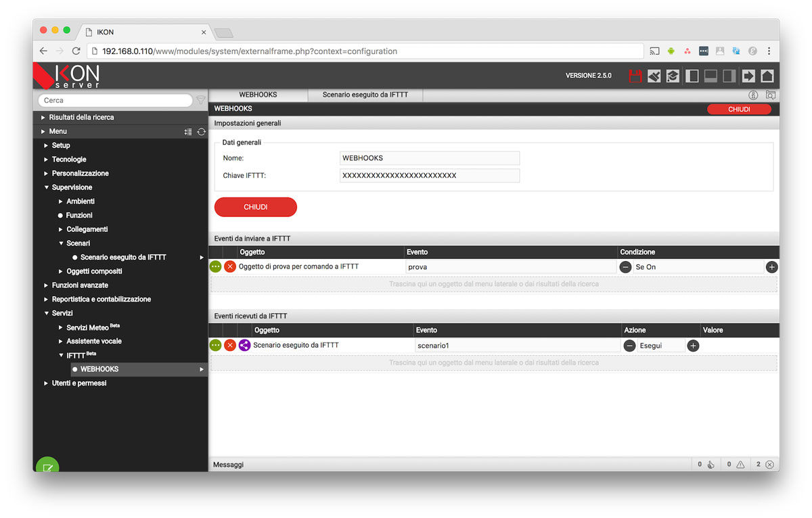Edit the Nome field containing WEBHOOKS

tap(430, 158)
